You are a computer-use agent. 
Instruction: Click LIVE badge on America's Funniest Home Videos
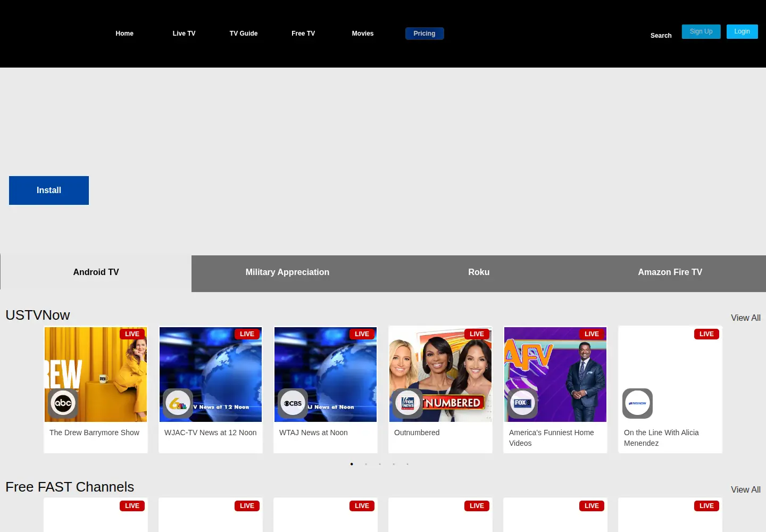[592, 334]
